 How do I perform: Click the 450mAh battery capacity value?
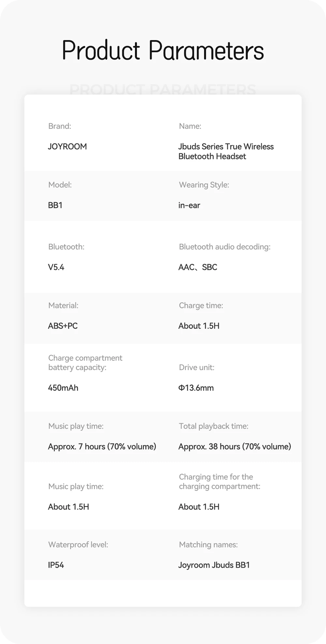pos(63,388)
